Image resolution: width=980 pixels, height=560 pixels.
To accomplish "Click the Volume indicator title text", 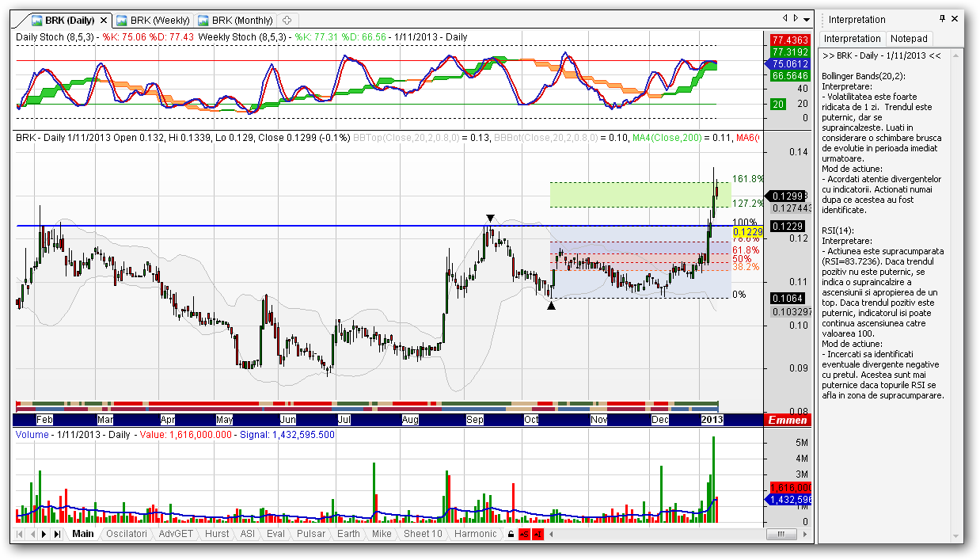I will point(32,435).
